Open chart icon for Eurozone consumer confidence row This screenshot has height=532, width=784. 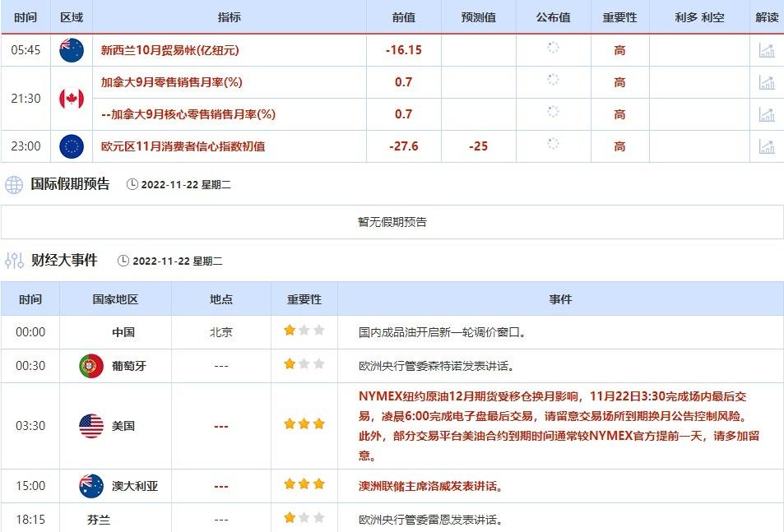click(x=766, y=146)
